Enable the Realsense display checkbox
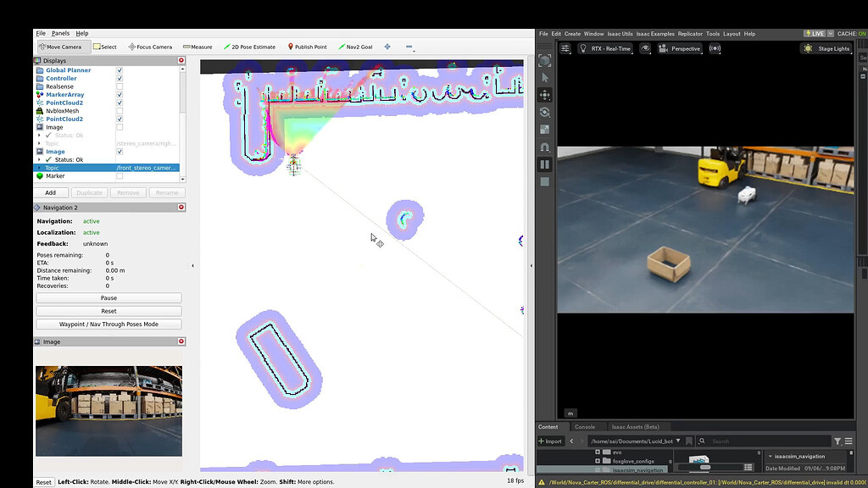 click(x=119, y=84)
